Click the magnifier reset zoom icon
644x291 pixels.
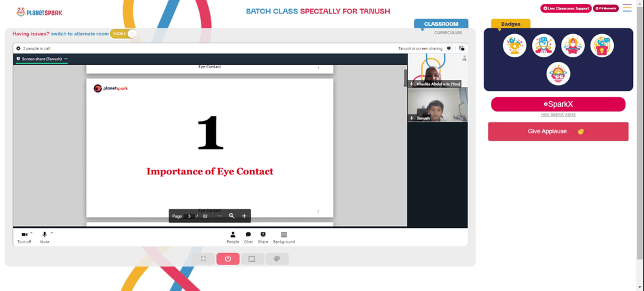coord(232,216)
